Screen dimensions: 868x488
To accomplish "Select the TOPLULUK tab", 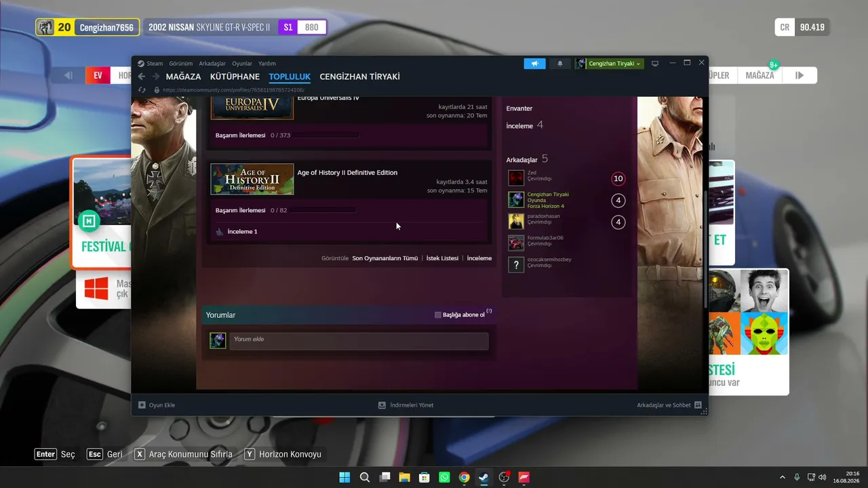I will pyautogui.click(x=290, y=77).
